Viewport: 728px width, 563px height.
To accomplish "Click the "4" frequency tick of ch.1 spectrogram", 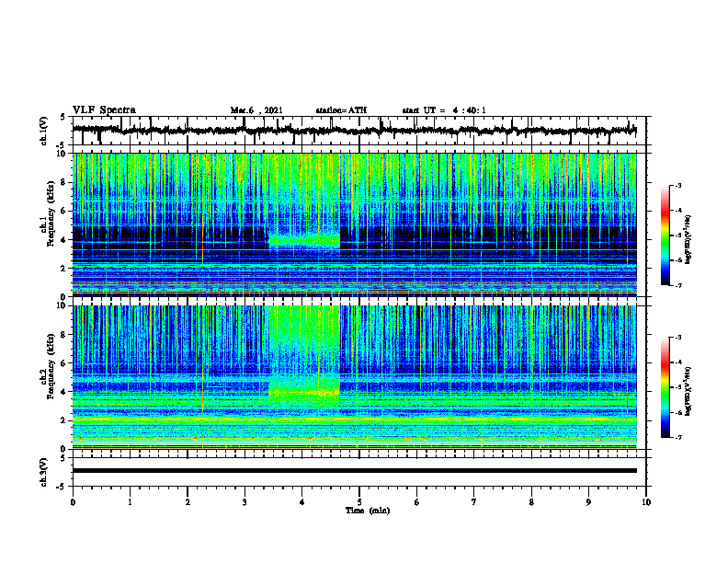I will coord(65,240).
